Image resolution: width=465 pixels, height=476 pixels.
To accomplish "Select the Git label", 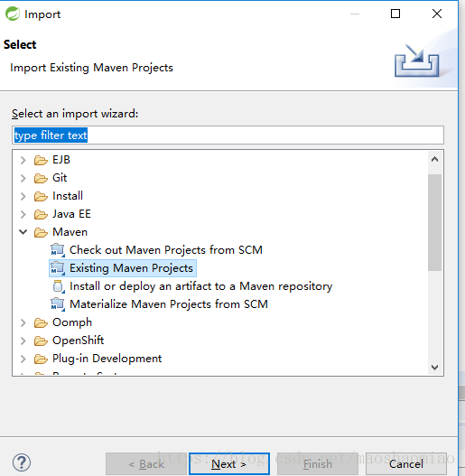I will (60, 178).
